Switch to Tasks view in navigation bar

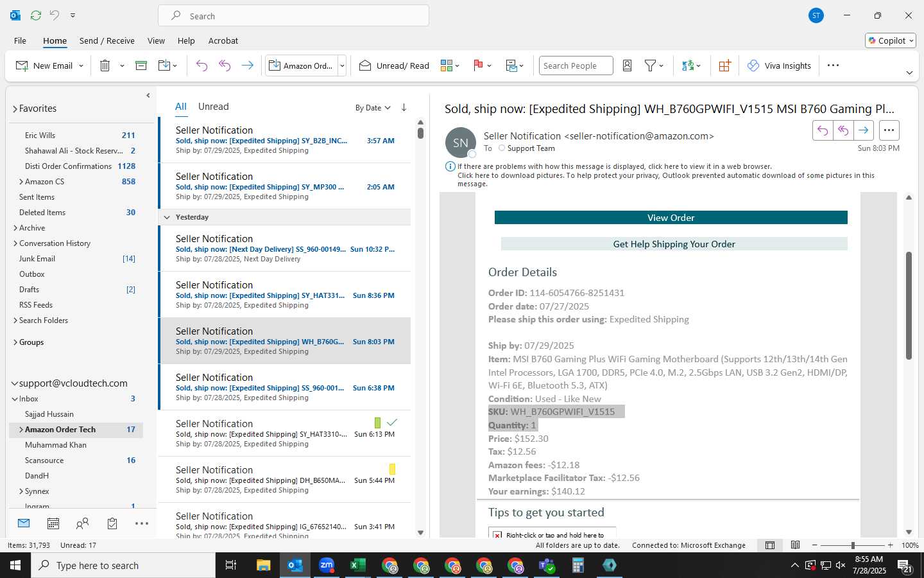tap(112, 523)
